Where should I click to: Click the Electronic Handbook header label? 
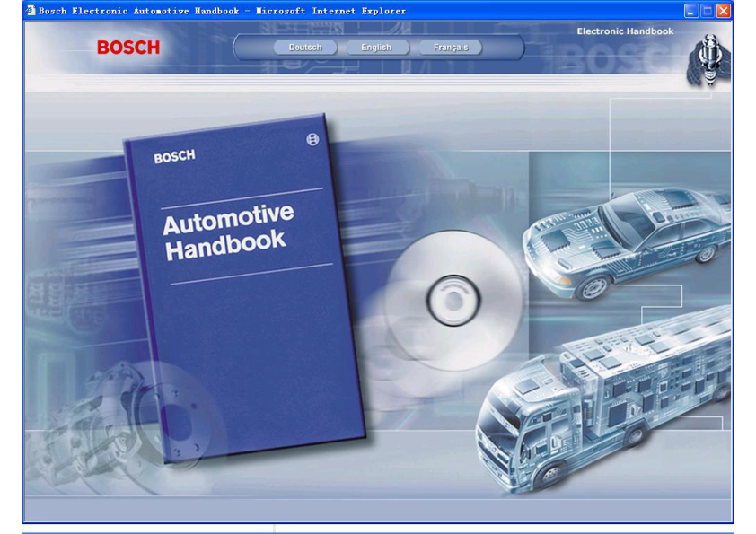tap(624, 31)
